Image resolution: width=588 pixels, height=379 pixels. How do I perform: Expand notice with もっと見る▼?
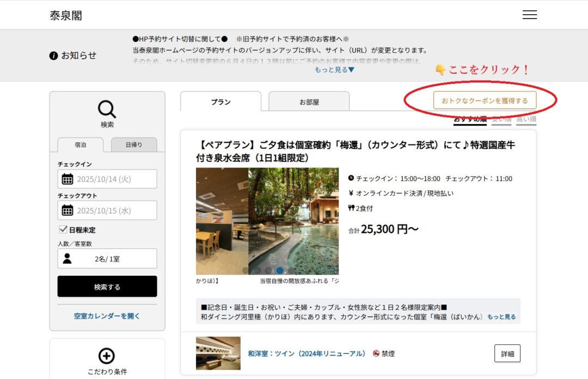tap(334, 70)
